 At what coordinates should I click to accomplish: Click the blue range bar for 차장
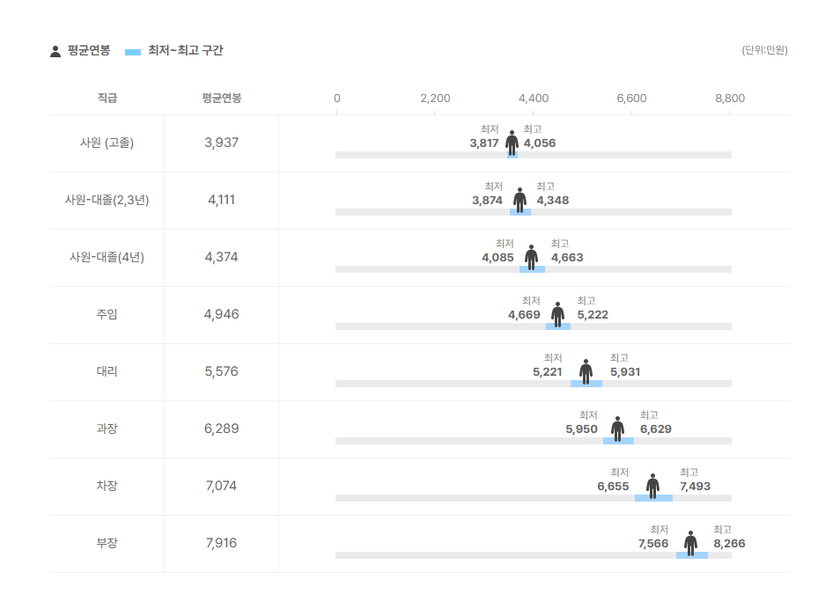click(x=653, y=498)
